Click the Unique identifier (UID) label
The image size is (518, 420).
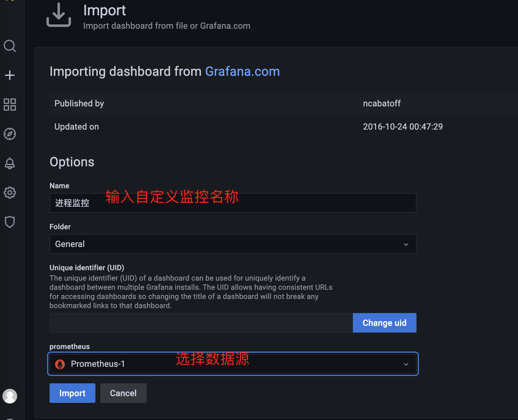[x=87, y=268]
